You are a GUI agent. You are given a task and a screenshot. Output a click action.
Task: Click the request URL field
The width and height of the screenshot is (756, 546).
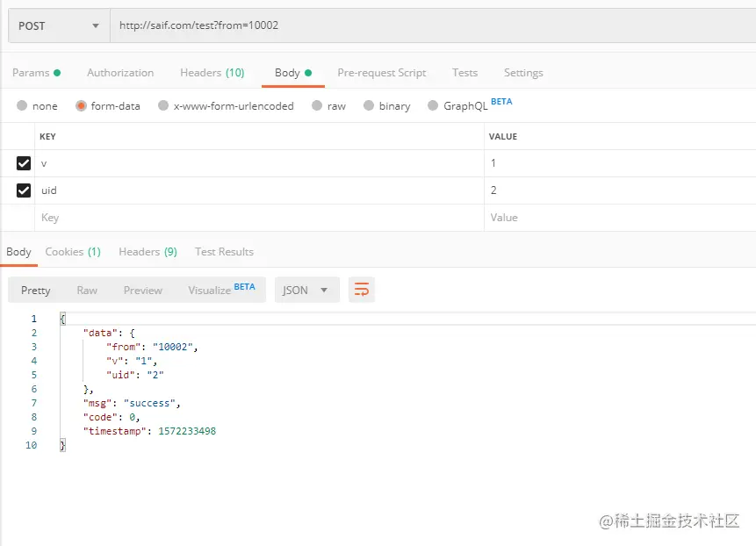point(433,25)
